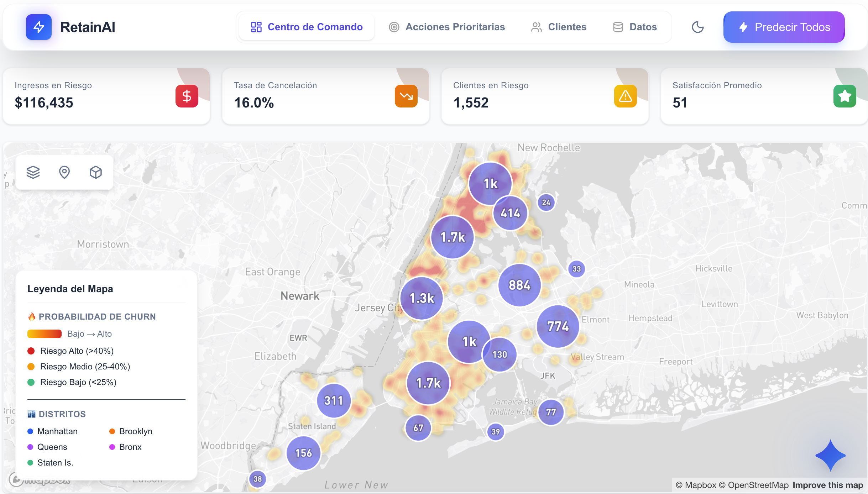Click the RetainAI lightning logo
This screenshot has height=494, width=868.
[x=39, y=27]
